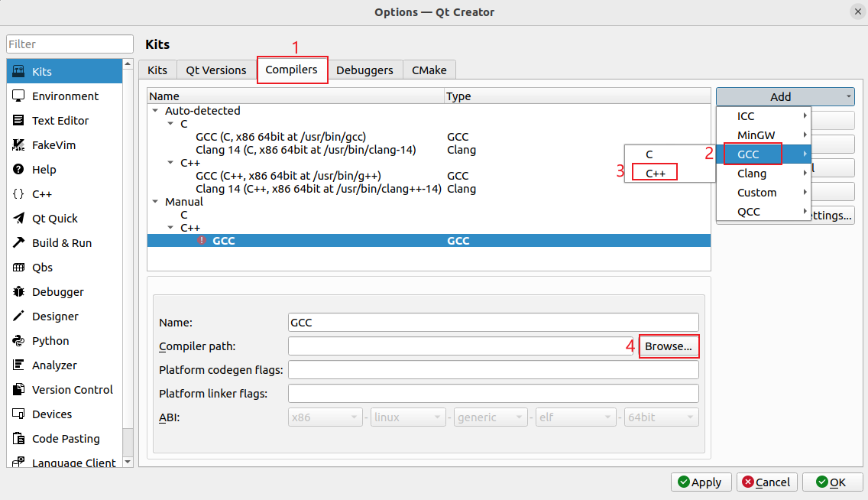Screen dimensions: 868x500
Task: Switch to the Compilers tab
Action: (291, 70)
